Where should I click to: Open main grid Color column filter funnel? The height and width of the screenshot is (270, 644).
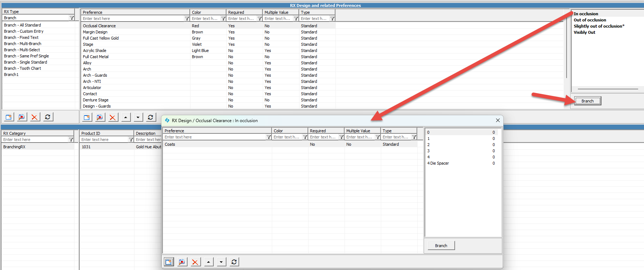point(223,19)
